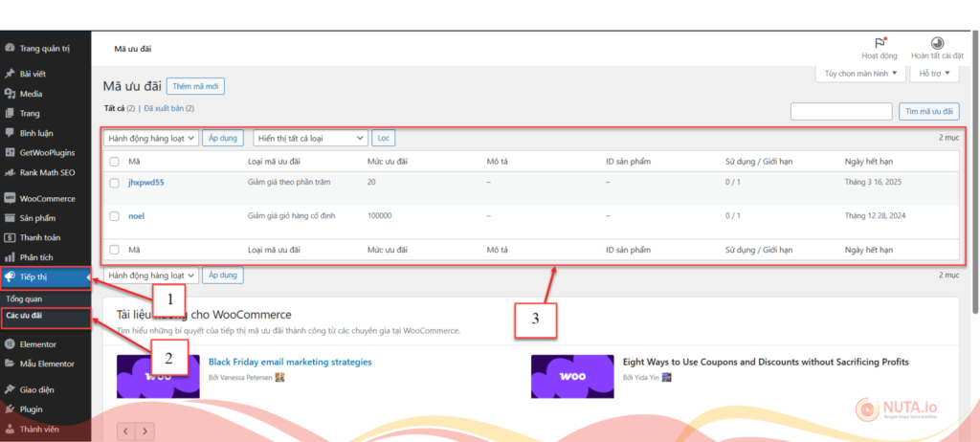Click the Trang quản trị dashboard icon
980x442 pixels.
coord(10,48)
